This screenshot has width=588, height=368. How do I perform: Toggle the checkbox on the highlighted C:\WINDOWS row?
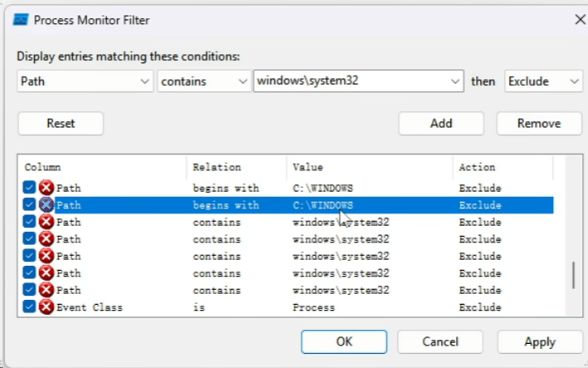click(29, 204)
